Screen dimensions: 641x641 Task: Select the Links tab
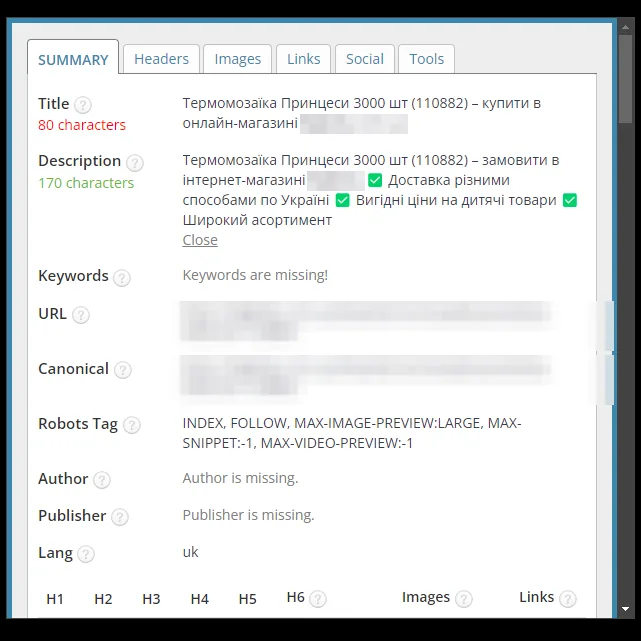(x=303, y=59)
